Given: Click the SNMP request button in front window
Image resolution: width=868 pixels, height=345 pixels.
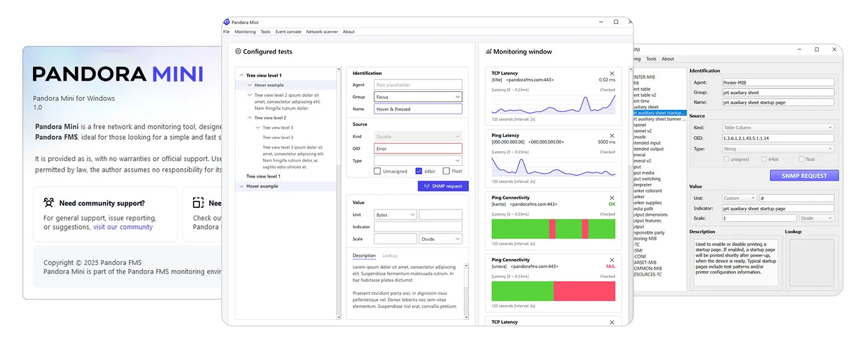Looking at the screenshot, I should tap(443, 186).
